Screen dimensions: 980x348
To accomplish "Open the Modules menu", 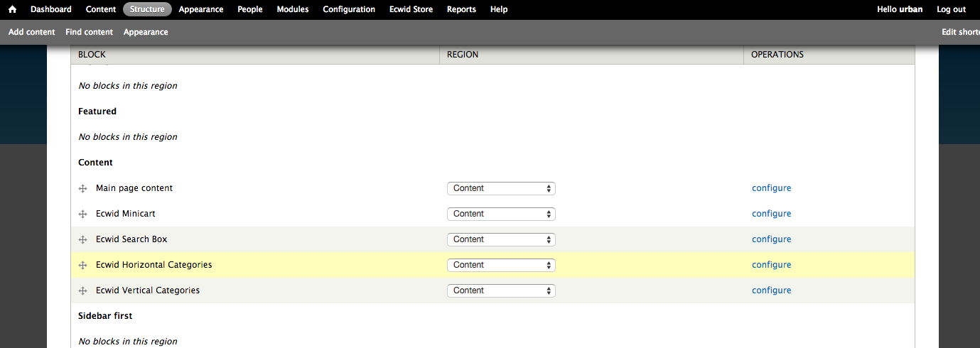I will point(293,9).
